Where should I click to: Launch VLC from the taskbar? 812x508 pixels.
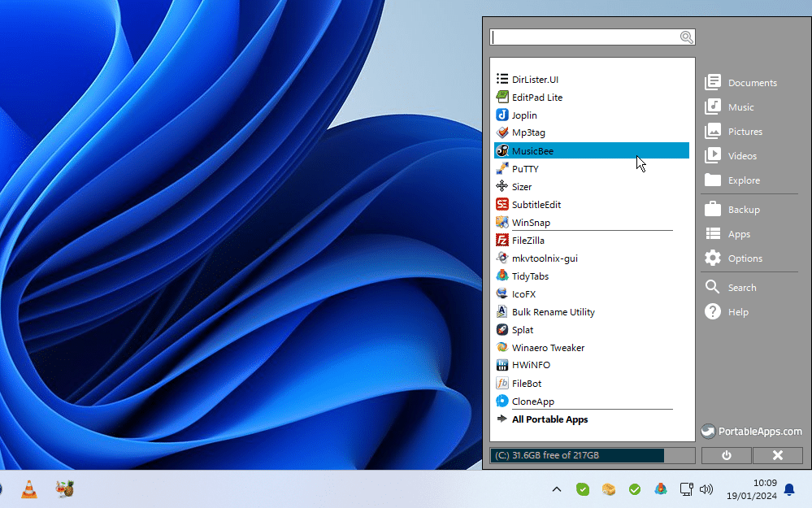(x=29, y=488)
